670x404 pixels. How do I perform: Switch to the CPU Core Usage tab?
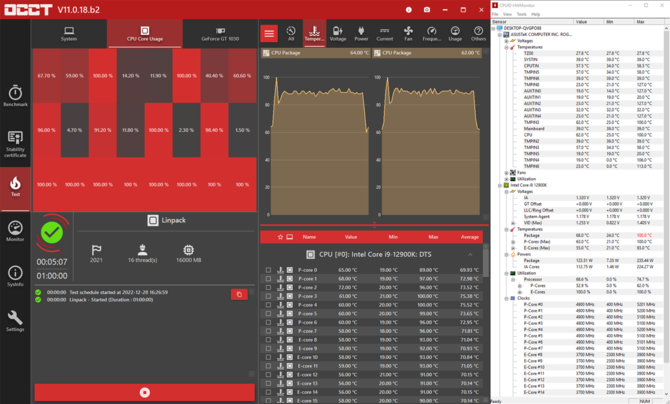coord(145,34)
